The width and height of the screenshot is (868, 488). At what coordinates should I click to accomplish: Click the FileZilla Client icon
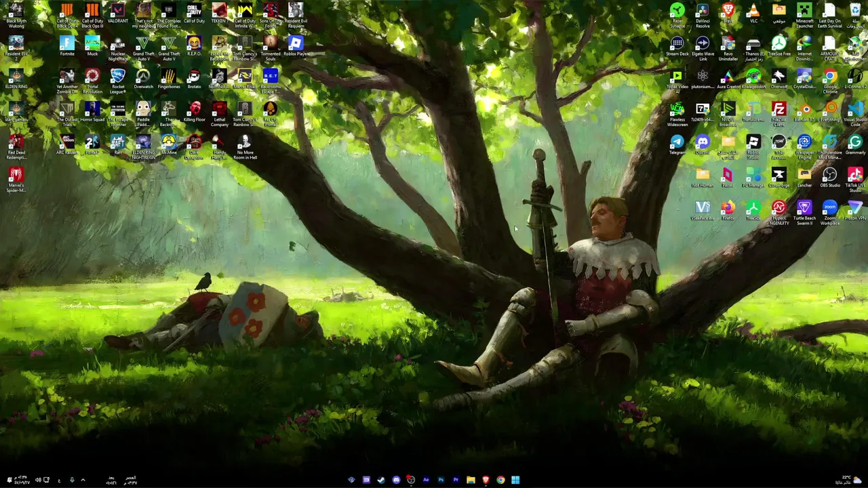[778, 114]
